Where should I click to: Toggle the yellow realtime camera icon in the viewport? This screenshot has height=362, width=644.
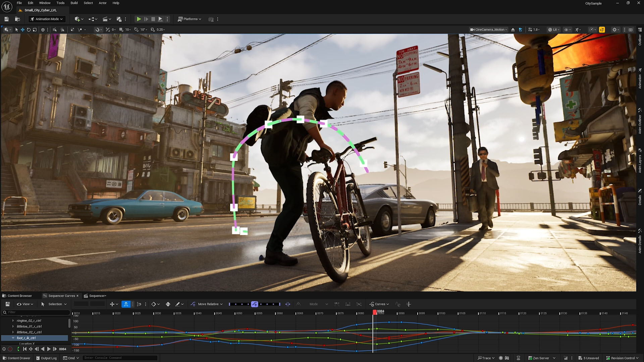pos(602,29)
